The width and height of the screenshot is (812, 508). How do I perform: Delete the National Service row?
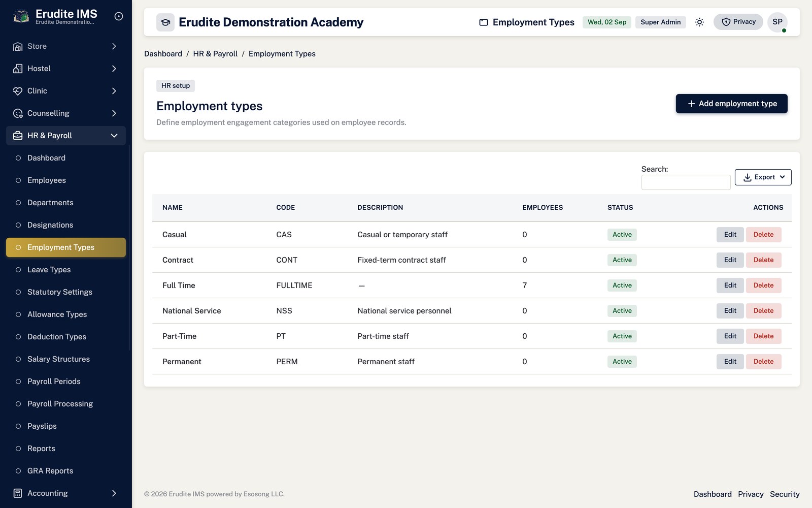764,311
